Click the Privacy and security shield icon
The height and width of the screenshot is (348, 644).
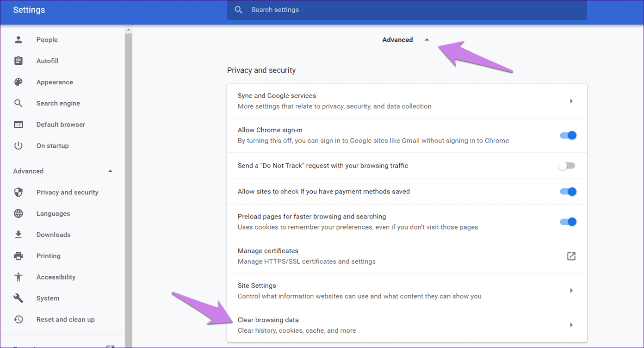[19, 193]
